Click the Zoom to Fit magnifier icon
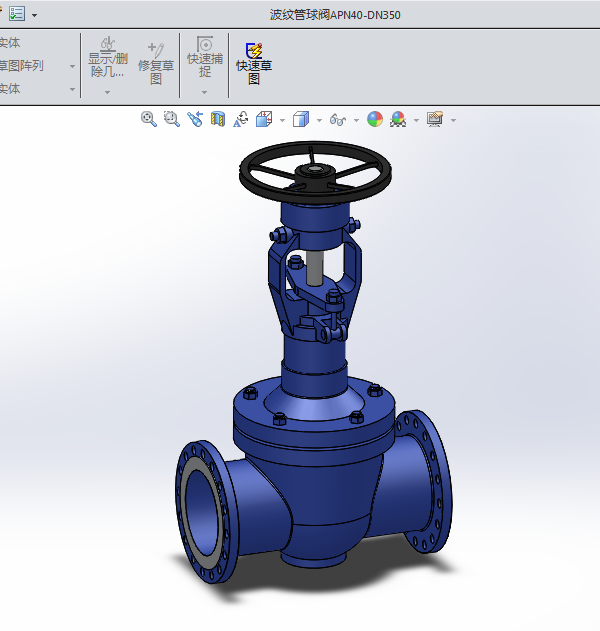Screen dimensions: 600x631 tap(149, 119)
